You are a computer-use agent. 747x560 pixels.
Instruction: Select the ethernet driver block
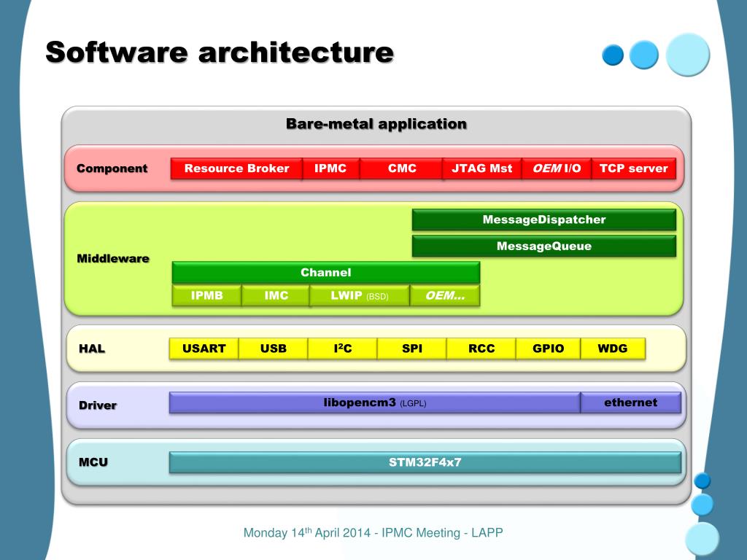[x=630, y=402]
